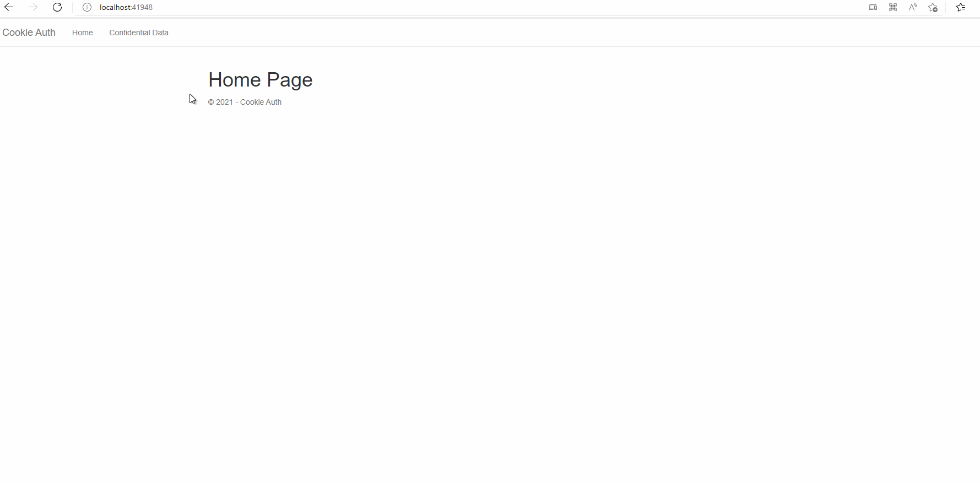Reload the page with the refresh icon
The image size is (980, 484).
pyautogui.click(x=57, y=7)
